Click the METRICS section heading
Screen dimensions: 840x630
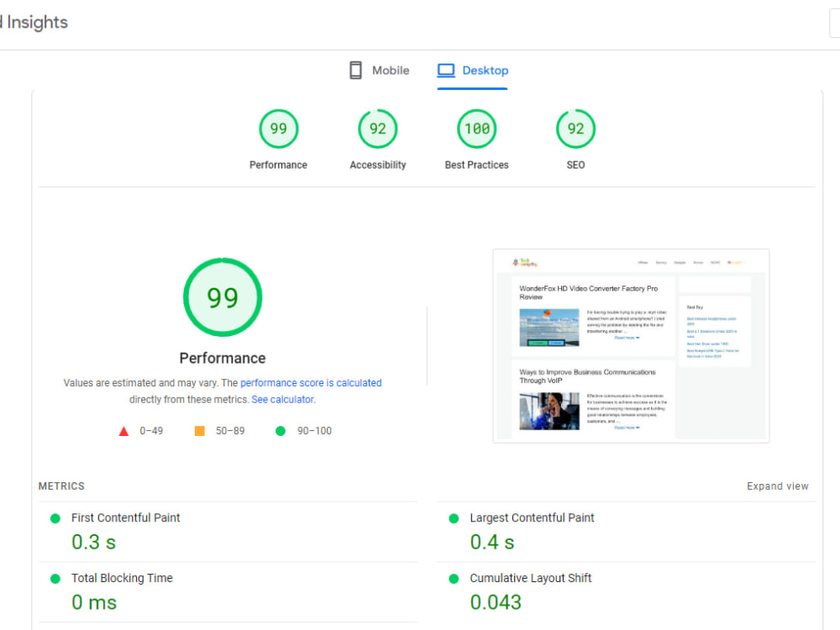61,486
